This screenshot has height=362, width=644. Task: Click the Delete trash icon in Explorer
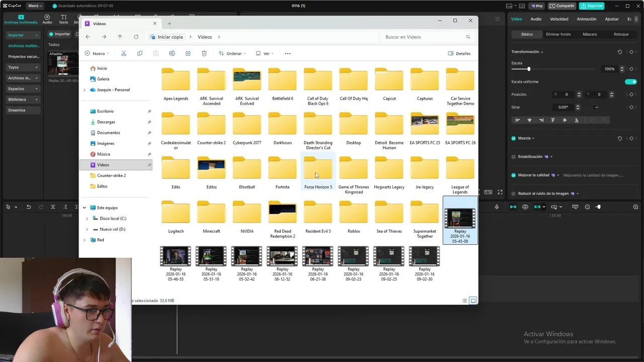pyautogui.click(x=204, y=53)
